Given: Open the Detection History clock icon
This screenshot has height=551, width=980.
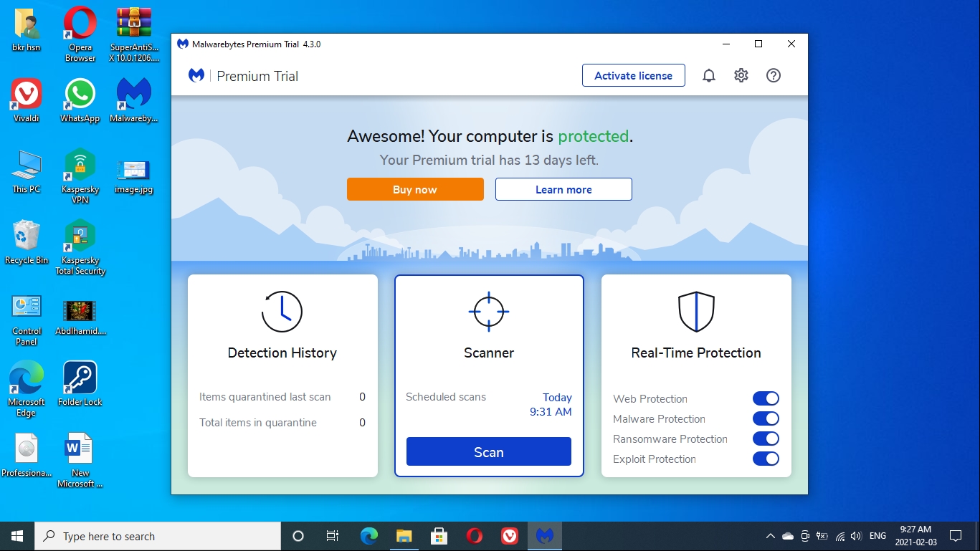Looking at the screenshot, I should coord(282,312).
